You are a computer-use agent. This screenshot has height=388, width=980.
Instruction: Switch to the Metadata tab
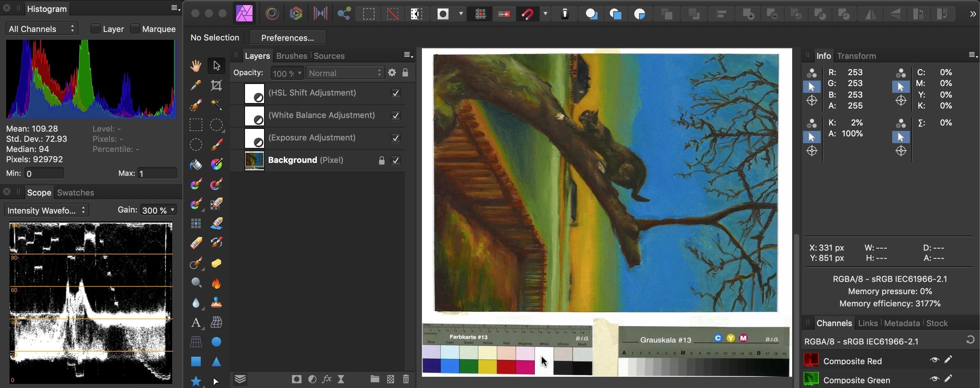tap(902, 323)
